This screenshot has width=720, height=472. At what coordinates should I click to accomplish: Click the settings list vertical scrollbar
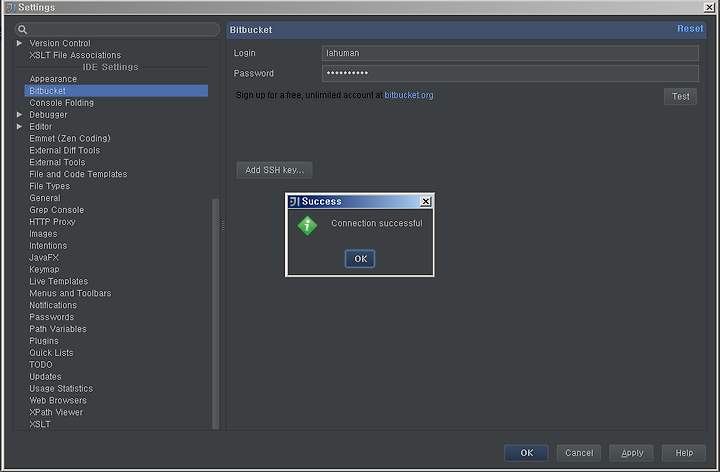click(215, 314)
